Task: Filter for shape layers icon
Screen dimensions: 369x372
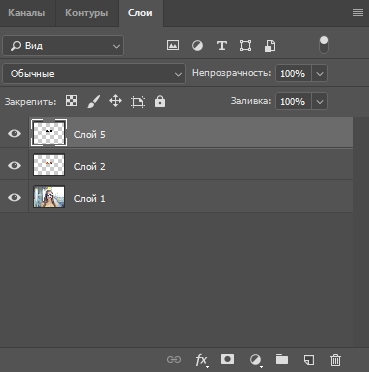Action: coord(246,46)
